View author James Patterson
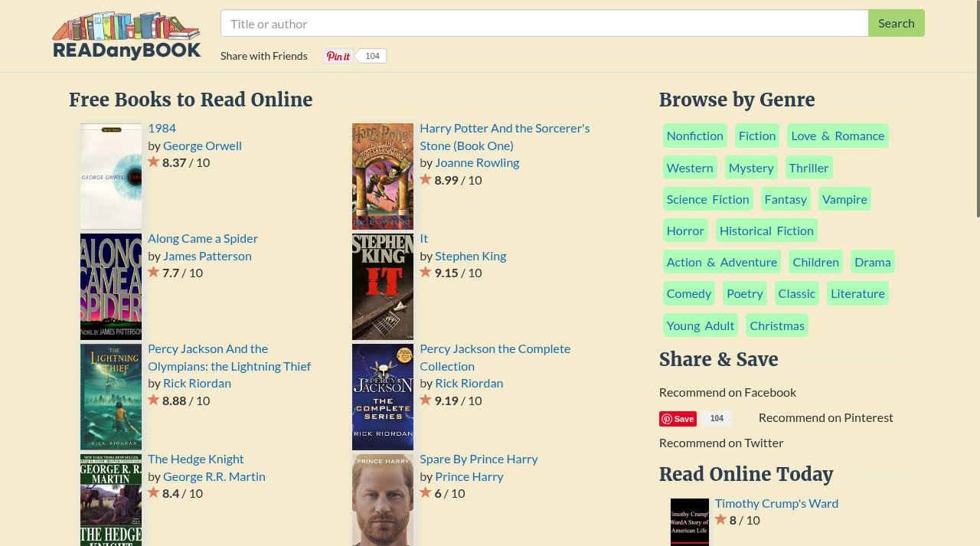The width and height of the screenshot is (980, 546). pos(207,256)
